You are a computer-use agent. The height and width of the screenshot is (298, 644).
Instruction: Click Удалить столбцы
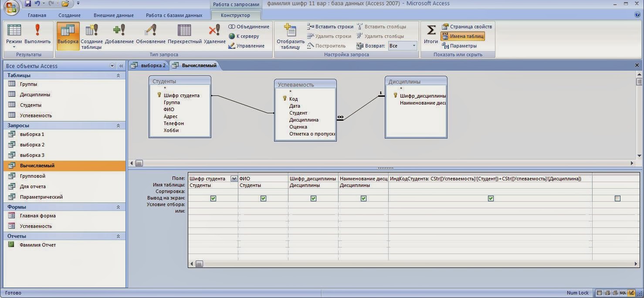pos(380,36)
